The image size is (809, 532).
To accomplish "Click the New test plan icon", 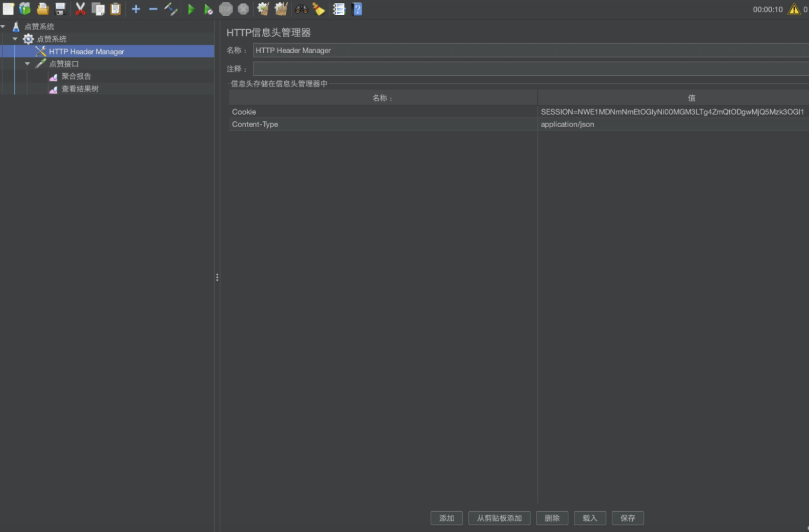I will pyautogui.click(x=8, y=9).
